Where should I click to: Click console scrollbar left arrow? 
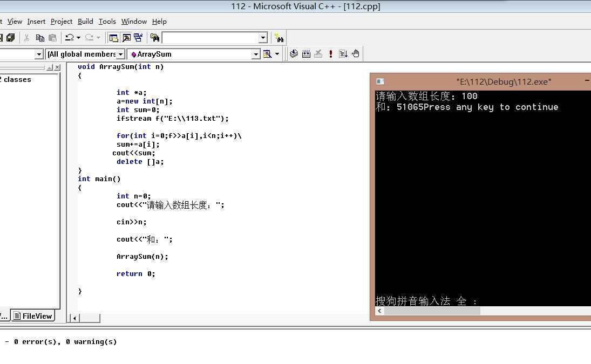[x=379, y=311]
